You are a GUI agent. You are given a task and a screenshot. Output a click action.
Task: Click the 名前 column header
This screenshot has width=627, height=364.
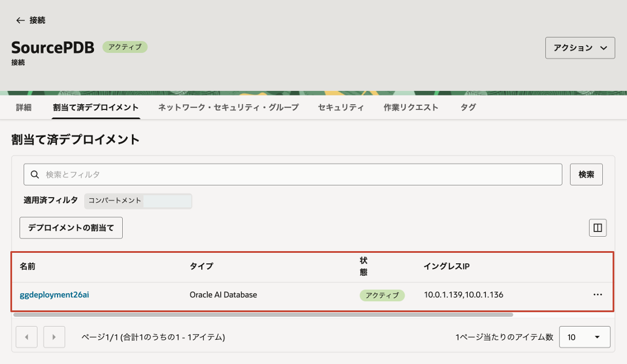[x=28, y=266]
